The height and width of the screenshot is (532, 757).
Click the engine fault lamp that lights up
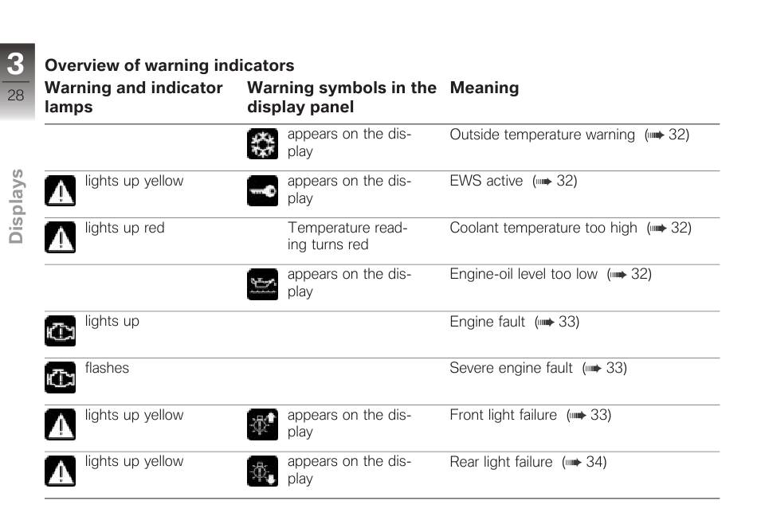tap(61, 331)
